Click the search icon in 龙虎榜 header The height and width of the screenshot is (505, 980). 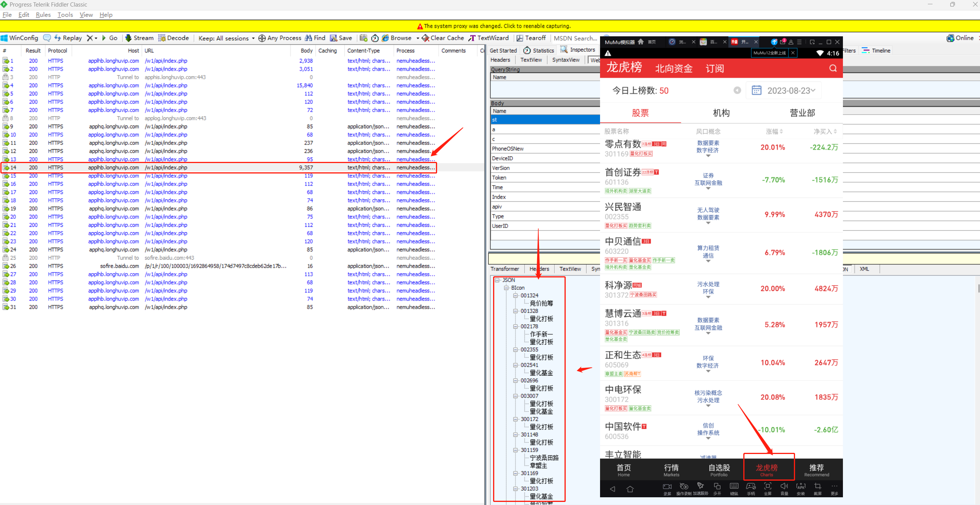click(x=833, y=68)
